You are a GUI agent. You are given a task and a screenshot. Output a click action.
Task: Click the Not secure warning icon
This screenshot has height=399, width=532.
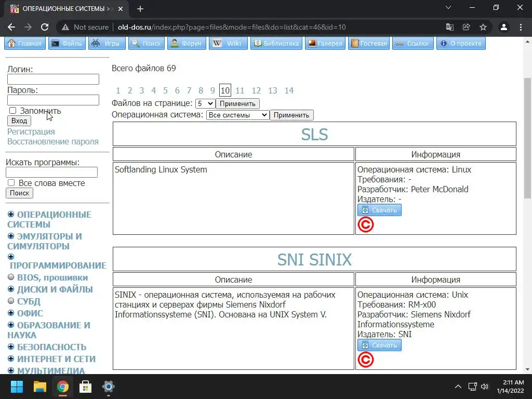(x=65, y=27)
